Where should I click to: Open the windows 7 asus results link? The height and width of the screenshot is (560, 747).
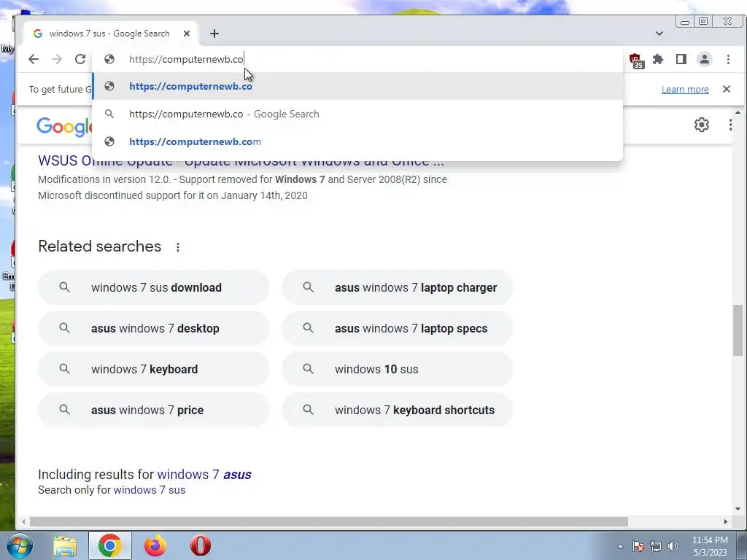tap(204, 474)
